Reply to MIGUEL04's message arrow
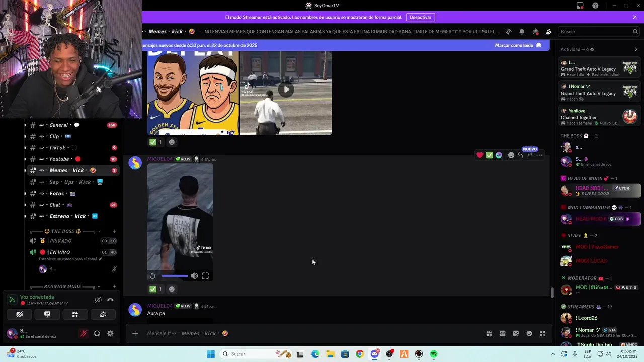 pyautogui.click(x=520, y=155)
